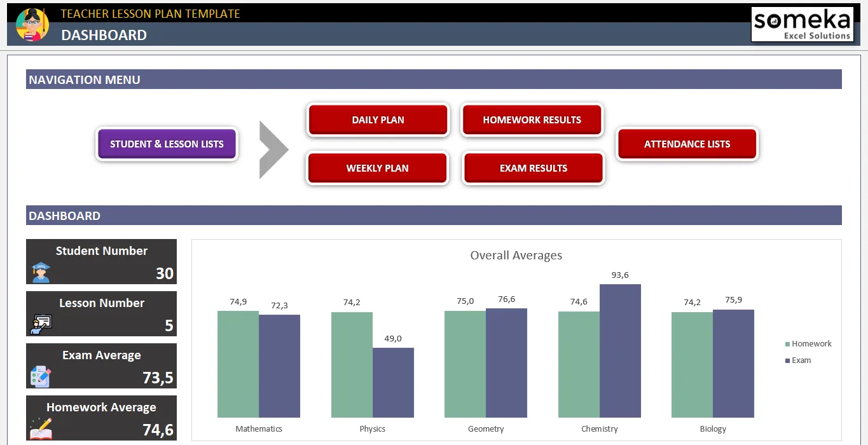This screenshot has height=445, width=868.
Task: View the Exam Results page
Action: coord(534,168)
